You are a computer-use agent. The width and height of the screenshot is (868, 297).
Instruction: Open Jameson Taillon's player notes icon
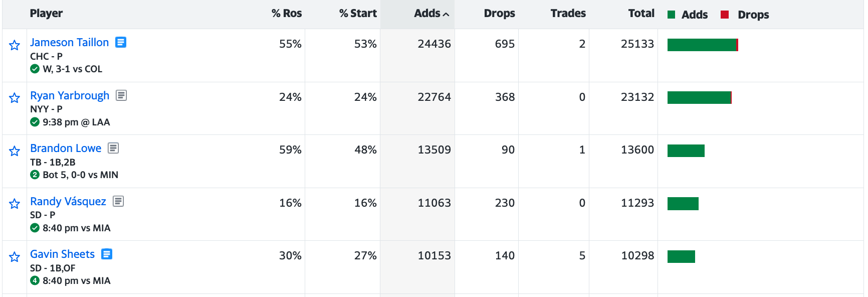pyautogui.click(x=121, y=42)
